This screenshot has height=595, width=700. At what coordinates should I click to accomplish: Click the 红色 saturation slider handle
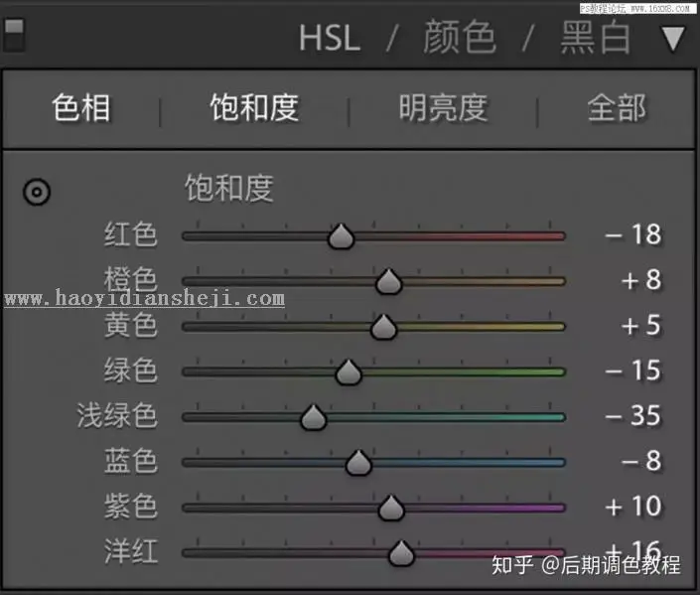(x=342, y=236)
